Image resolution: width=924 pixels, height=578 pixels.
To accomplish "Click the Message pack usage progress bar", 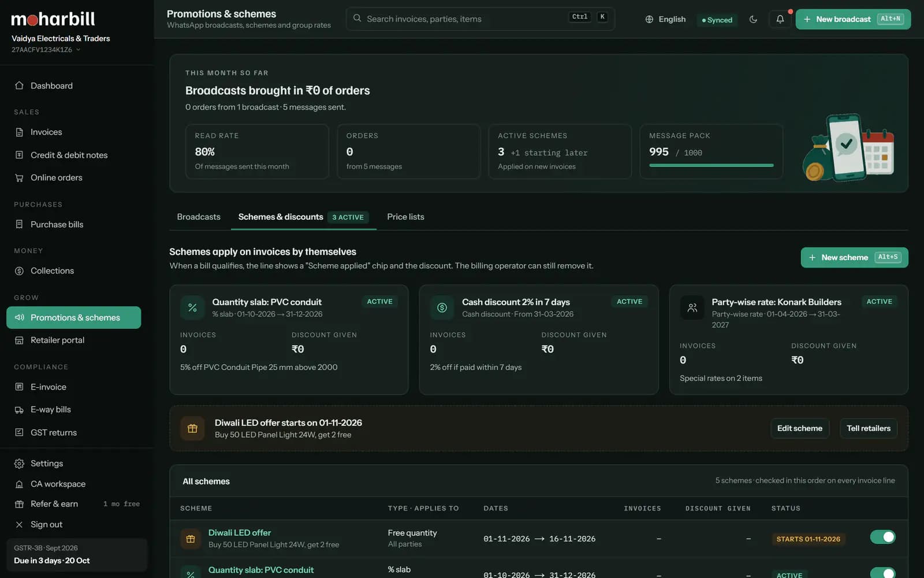I will coord(711,165).
